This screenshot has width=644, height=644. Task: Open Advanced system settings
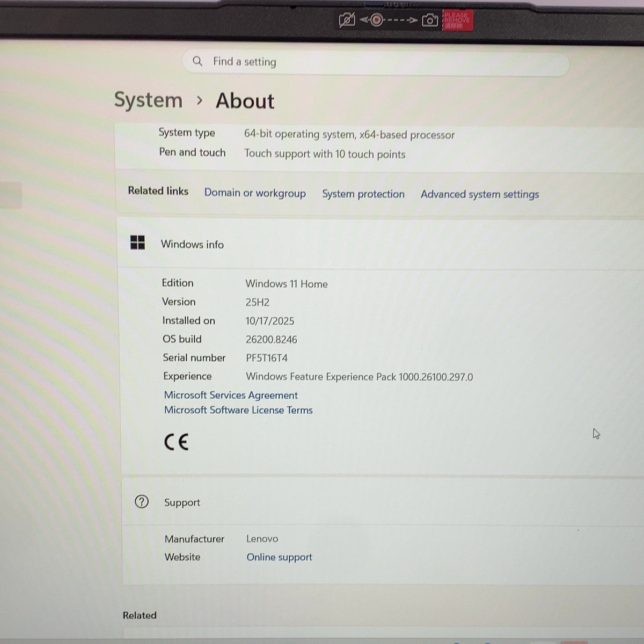[x=480, y=194]
